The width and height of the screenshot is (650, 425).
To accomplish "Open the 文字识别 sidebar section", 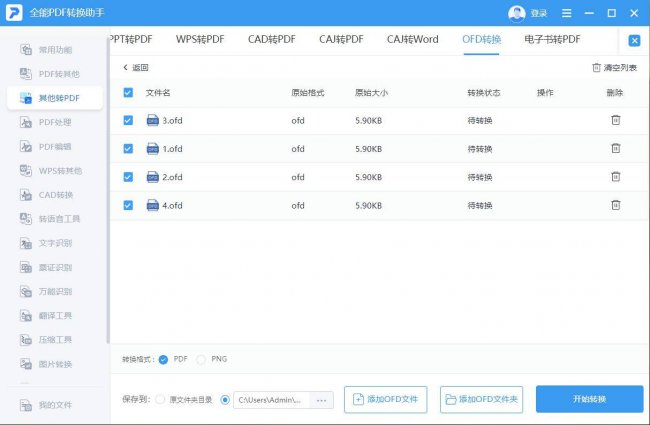I will pyautogui.click(x=55, y=243).
